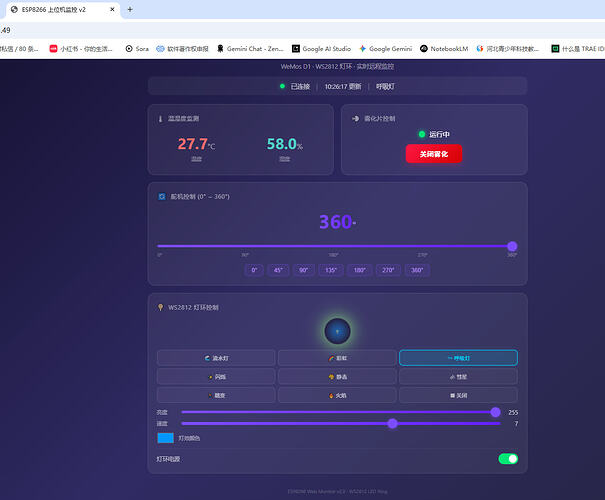
Task: Click the 27.7°C temperature reading
Action: tap(196, 144)
